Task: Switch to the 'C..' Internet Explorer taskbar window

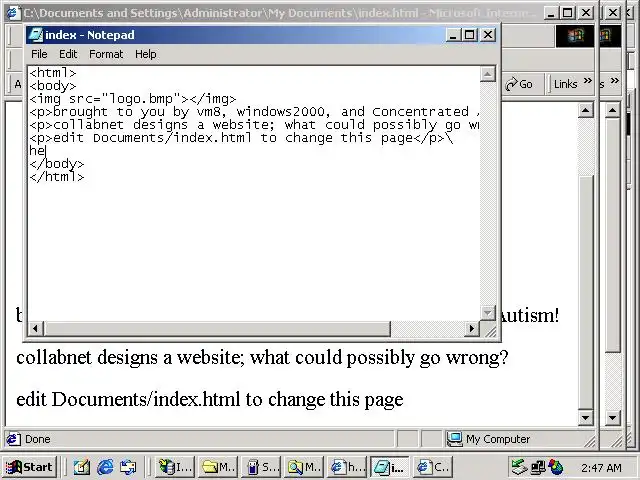Action: point(433,467)
